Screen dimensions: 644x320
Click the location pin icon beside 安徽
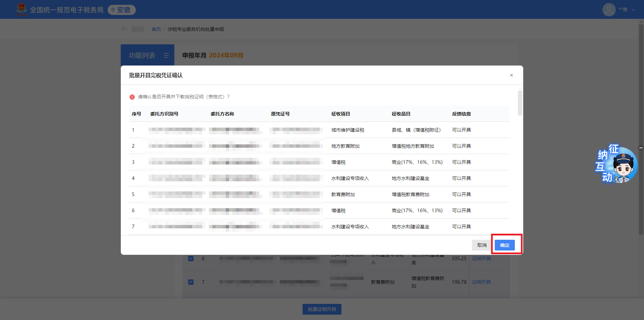pyautogui.click(x=113, y=10)
